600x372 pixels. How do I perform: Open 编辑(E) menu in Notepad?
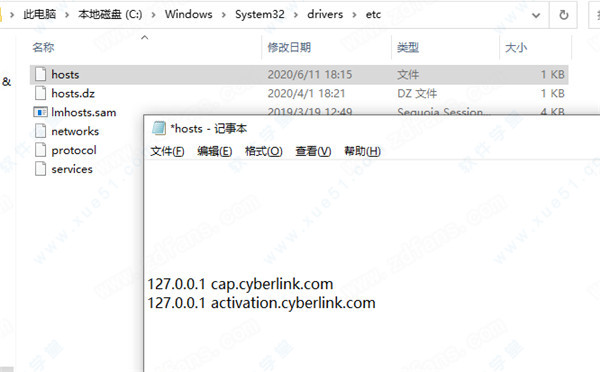tap(215, 151)
